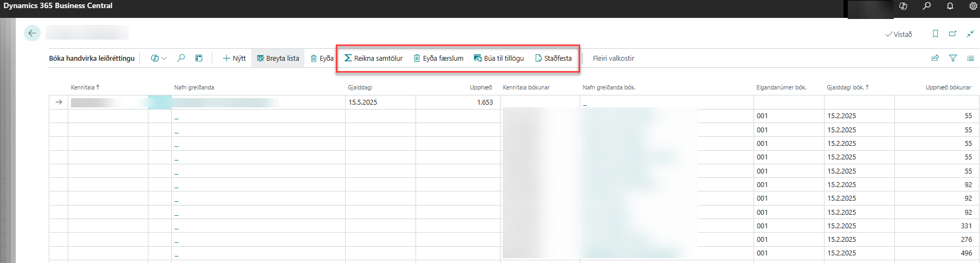Open the Copilot icon dropdown in toolbar
The image size is (980, 263).
pos(158,58)
